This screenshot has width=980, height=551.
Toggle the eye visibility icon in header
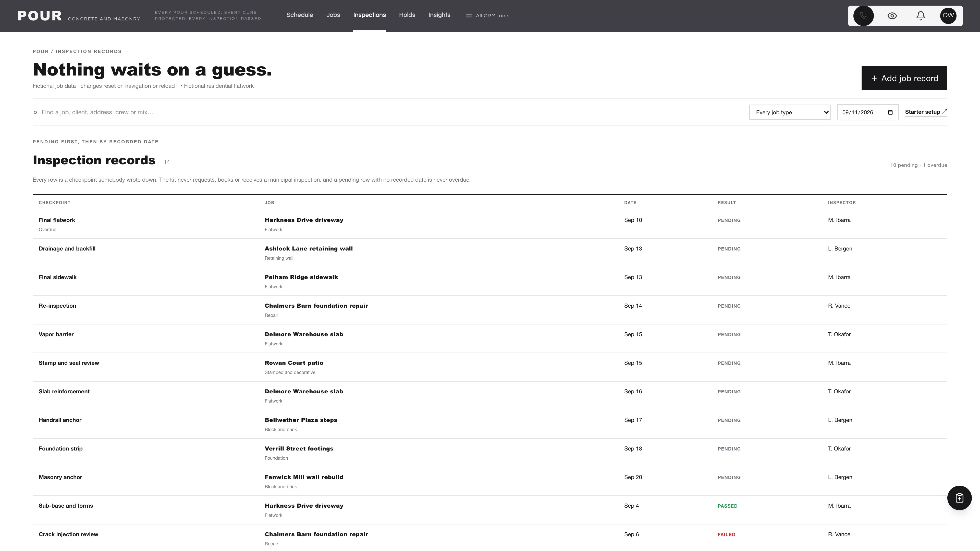click(892, 16)
